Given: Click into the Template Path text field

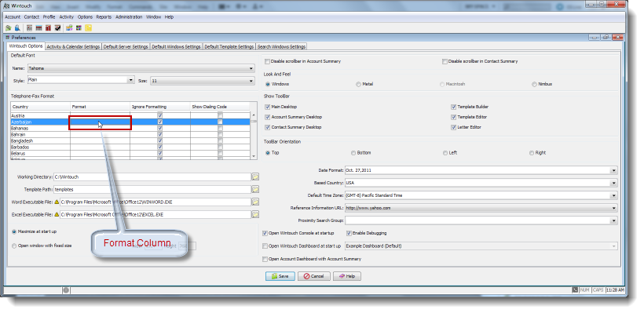Looking at the screenshot, I should 152,190.
